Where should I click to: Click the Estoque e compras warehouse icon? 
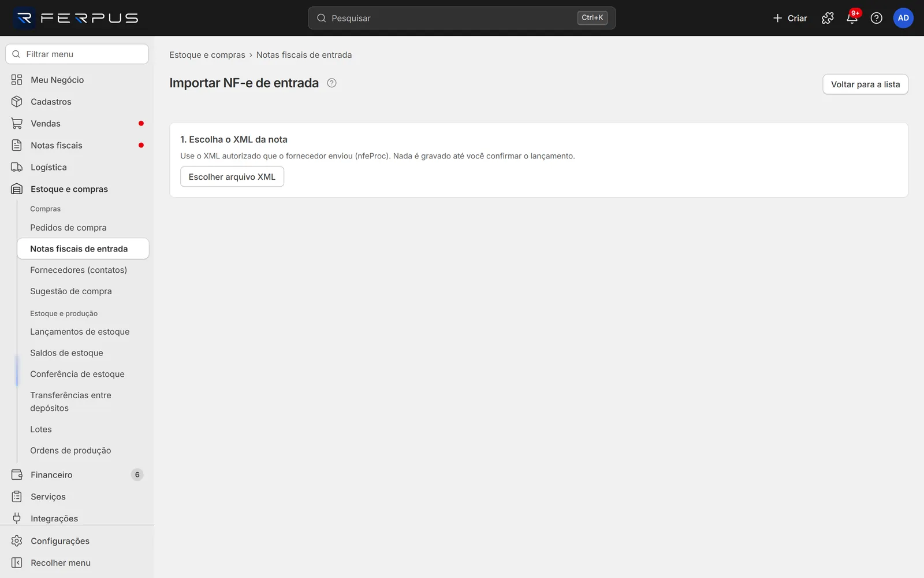coord(17,189)
